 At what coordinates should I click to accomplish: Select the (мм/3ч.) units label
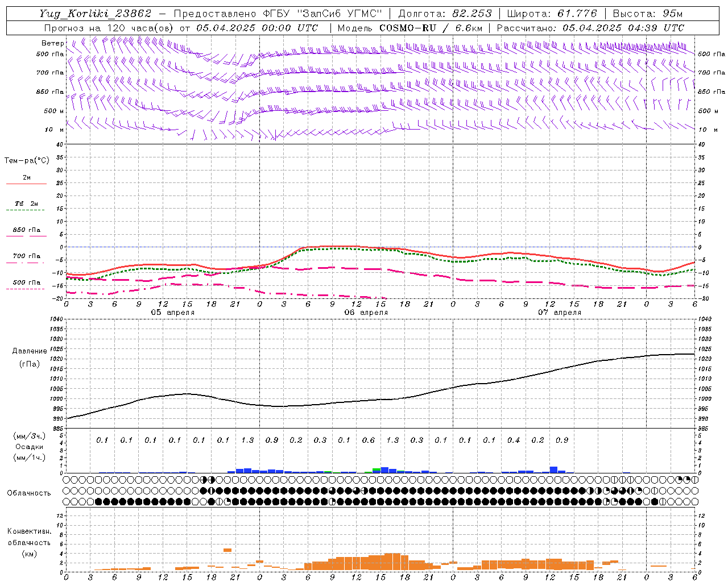point(29,436)
